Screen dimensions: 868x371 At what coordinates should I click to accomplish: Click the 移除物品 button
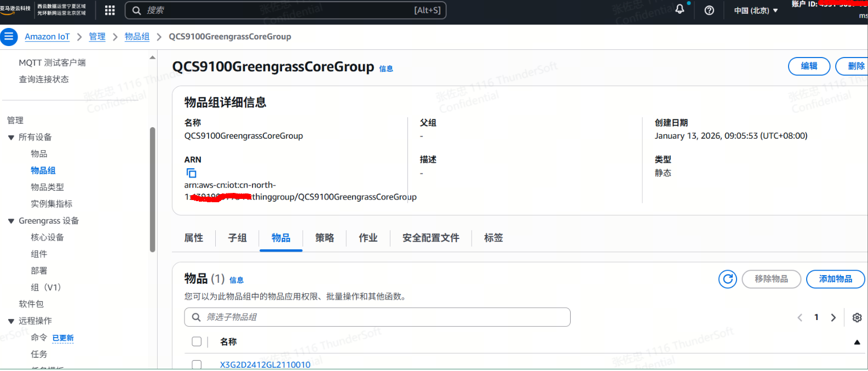coord(772,279)
